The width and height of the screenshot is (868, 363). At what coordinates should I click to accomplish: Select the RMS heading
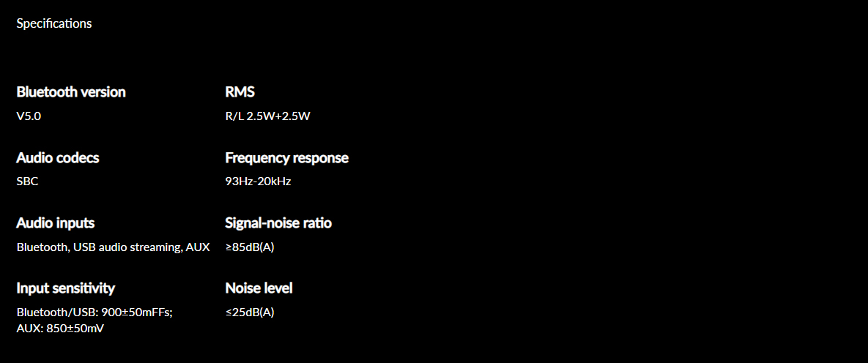[240, 92]
